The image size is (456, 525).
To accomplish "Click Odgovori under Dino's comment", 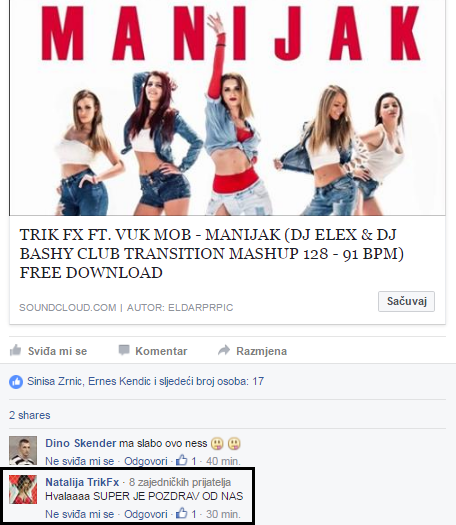I will tap(146, 461).
